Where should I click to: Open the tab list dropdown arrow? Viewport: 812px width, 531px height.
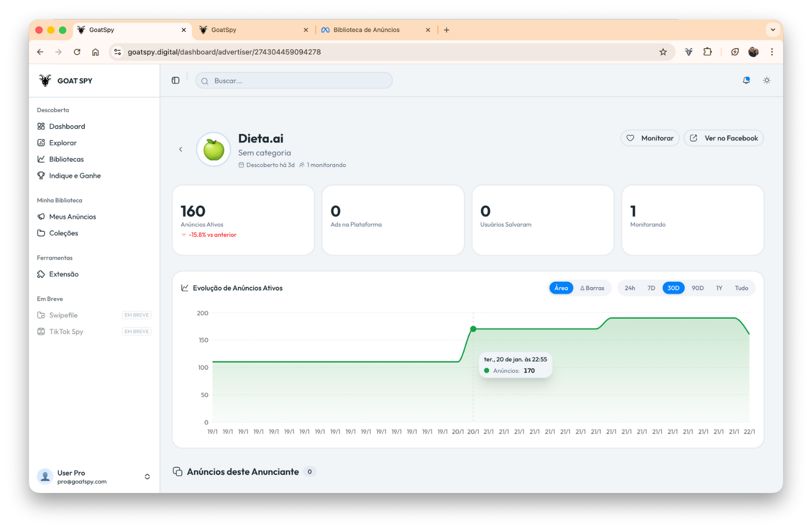[x=772, y=30]
